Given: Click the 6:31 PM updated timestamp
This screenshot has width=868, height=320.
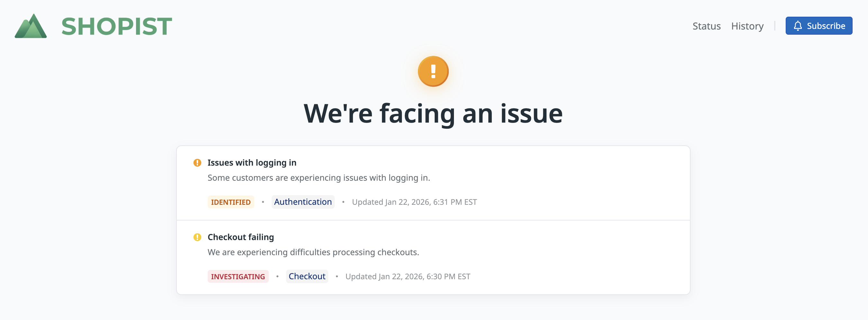Looking at the screenshot, I should point(414,202).
